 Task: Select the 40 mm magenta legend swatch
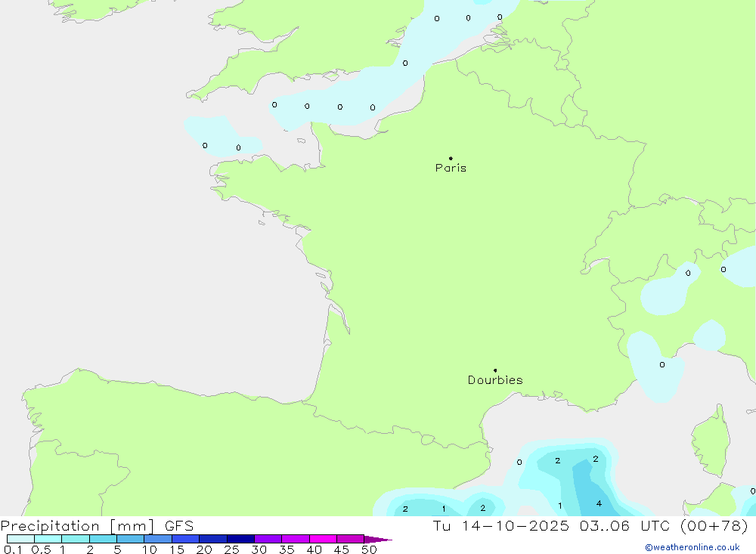[x=323, y=539]
